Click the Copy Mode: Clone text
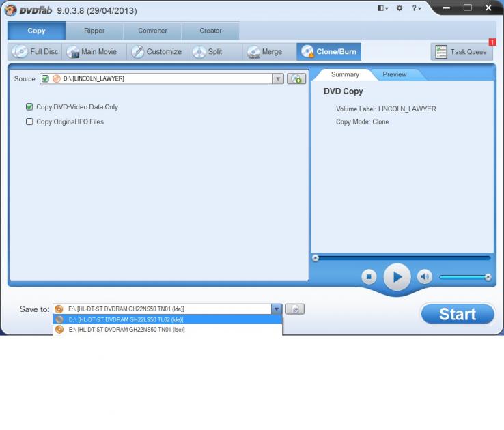The height and width of the screenshot is (430, 504). click(x=362, y=121)
